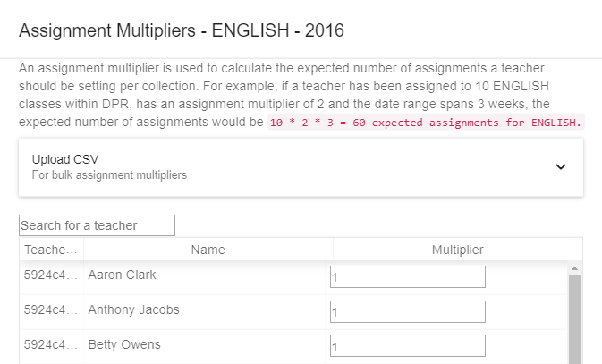Viewport: 602px width, 364px height.
Task: Sort by the Name column header
Action: (208, 250)
